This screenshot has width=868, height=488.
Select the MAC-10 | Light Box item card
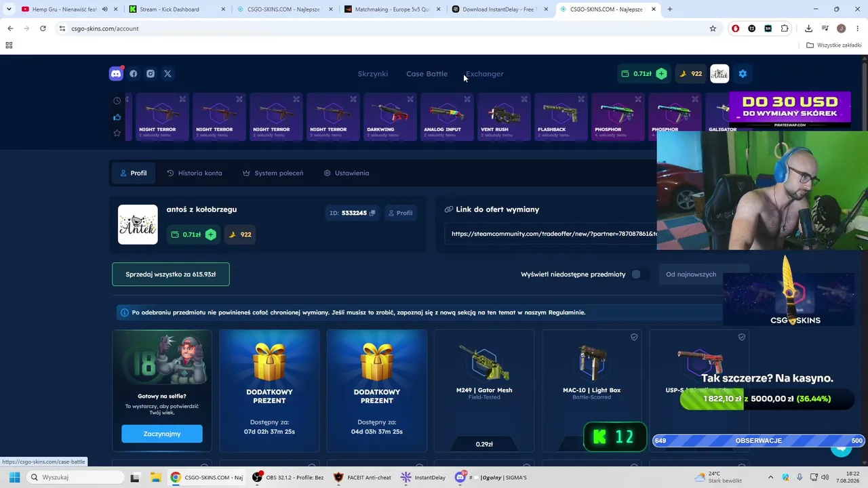(591, 391)
